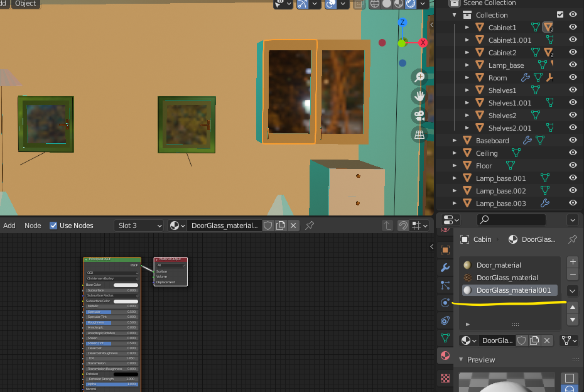Switch perspective/orthographic with grid icon
584x392 pixels.
click(419, 134)
